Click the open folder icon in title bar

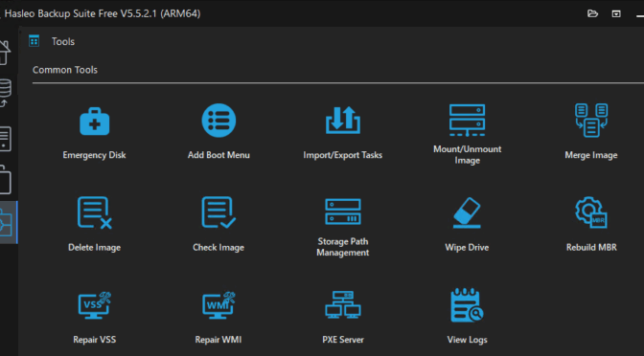click(x=592, y=13)
